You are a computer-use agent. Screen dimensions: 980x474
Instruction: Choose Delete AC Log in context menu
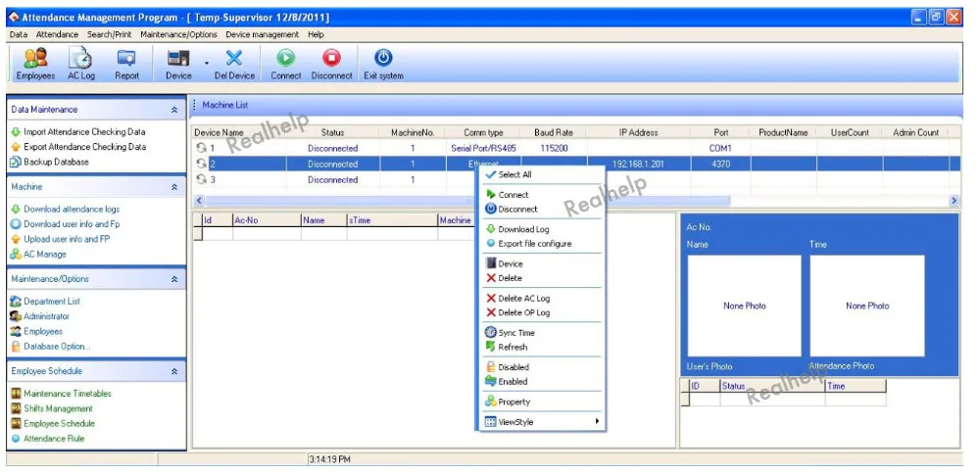click(541, 298)
